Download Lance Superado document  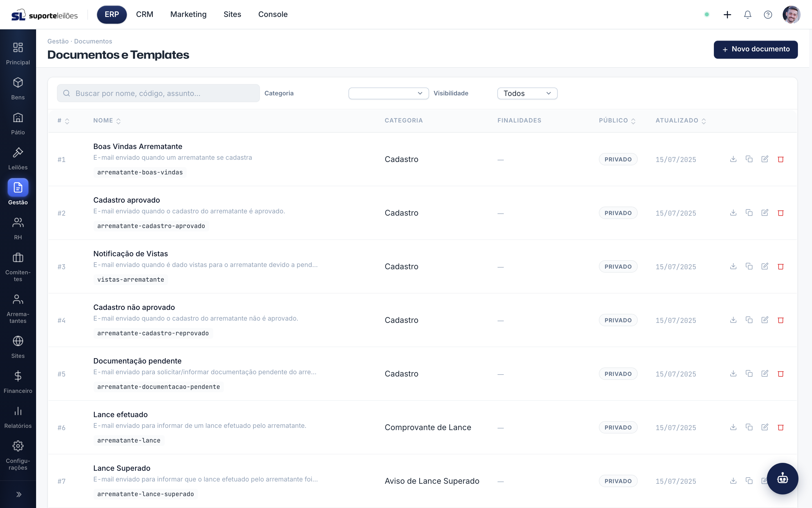tap(733, 481)
